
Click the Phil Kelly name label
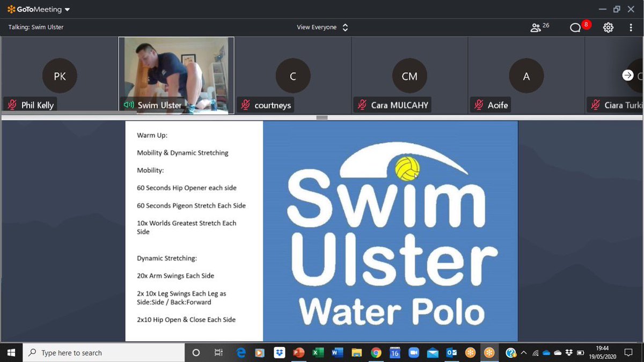pyautogui.click(x=38, y=105)
